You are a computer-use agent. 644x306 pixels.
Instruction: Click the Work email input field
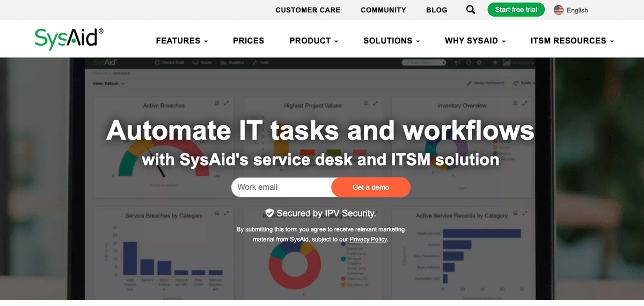tap(282, 187)
